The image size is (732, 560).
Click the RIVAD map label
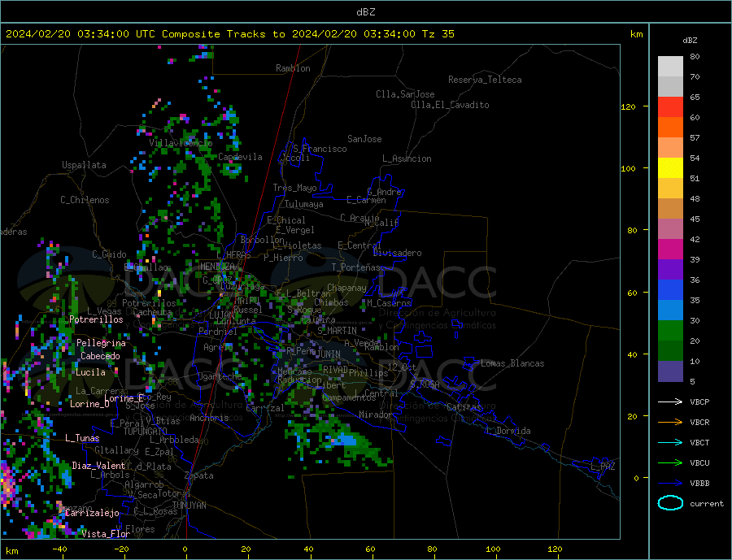coord(335,369)
